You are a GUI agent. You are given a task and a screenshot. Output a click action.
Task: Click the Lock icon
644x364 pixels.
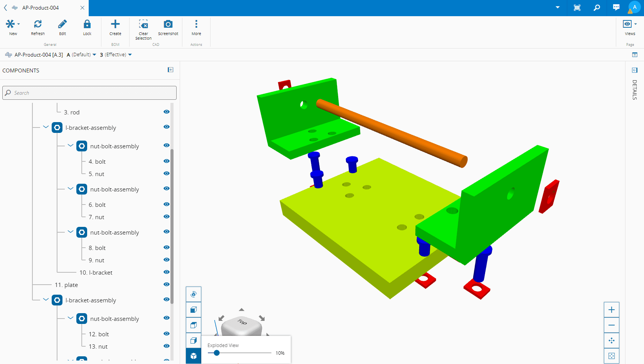(x=87, y=24)
